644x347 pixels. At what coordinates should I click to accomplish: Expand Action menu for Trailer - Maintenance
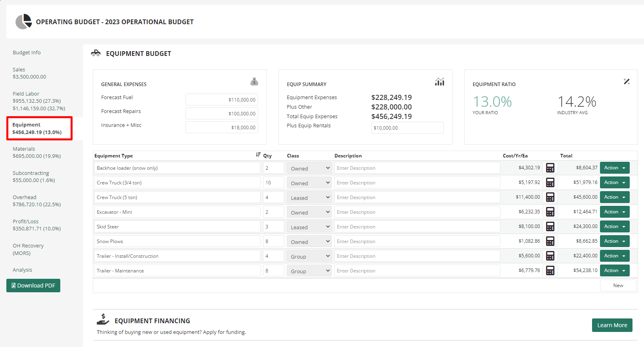pos(615,270)
